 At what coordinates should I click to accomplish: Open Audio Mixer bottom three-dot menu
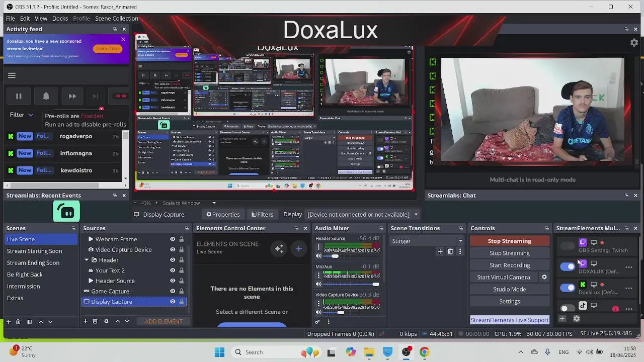click(329, 322)
